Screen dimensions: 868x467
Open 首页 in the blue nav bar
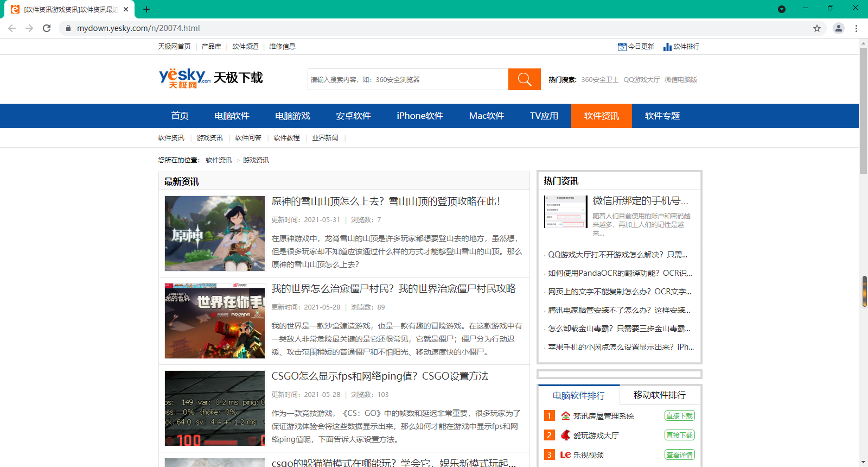(180, 116)
